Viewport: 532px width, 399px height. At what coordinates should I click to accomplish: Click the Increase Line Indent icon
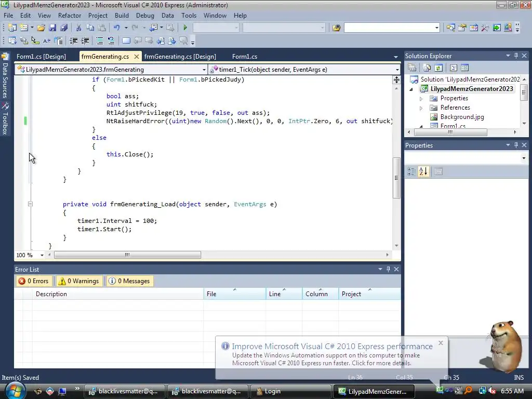(x=85, y=41)
